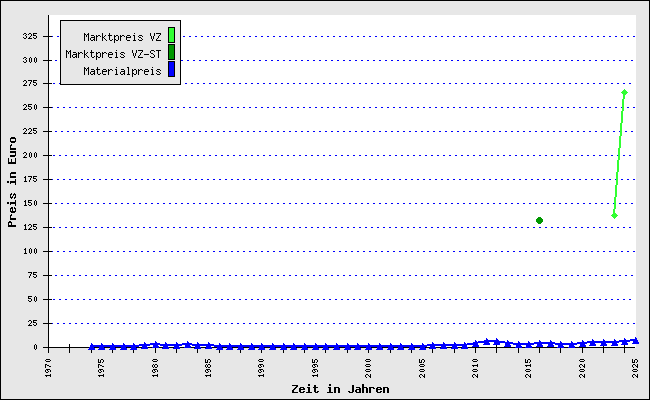This screenshot has height=400, width=650.
Task: Click the 325 tick label on price axis
Action: pos(30,36)
